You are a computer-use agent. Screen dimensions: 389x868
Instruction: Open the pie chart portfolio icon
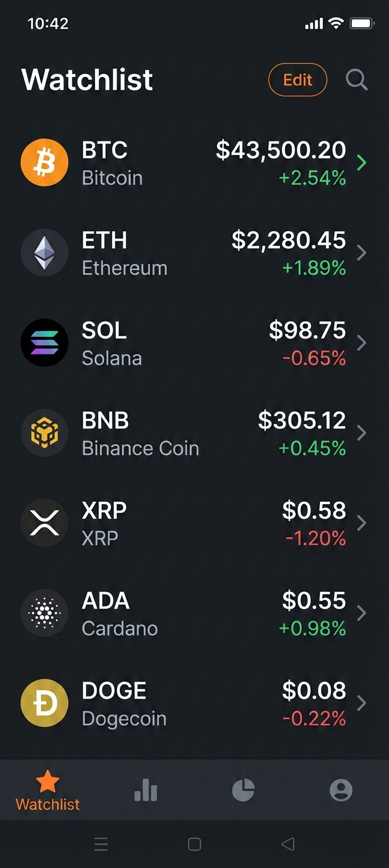click(243, 790)
